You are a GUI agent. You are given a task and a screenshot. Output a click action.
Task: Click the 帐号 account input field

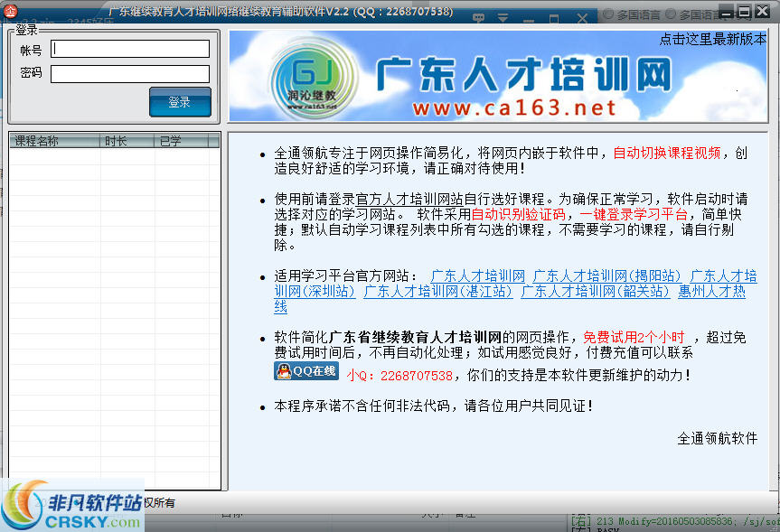click(x=130, y=49)
